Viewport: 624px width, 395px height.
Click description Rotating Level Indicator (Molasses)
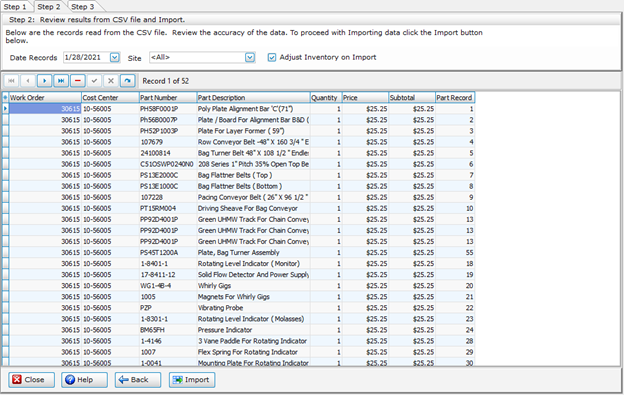pyautogui.click(x=253, y=319)
